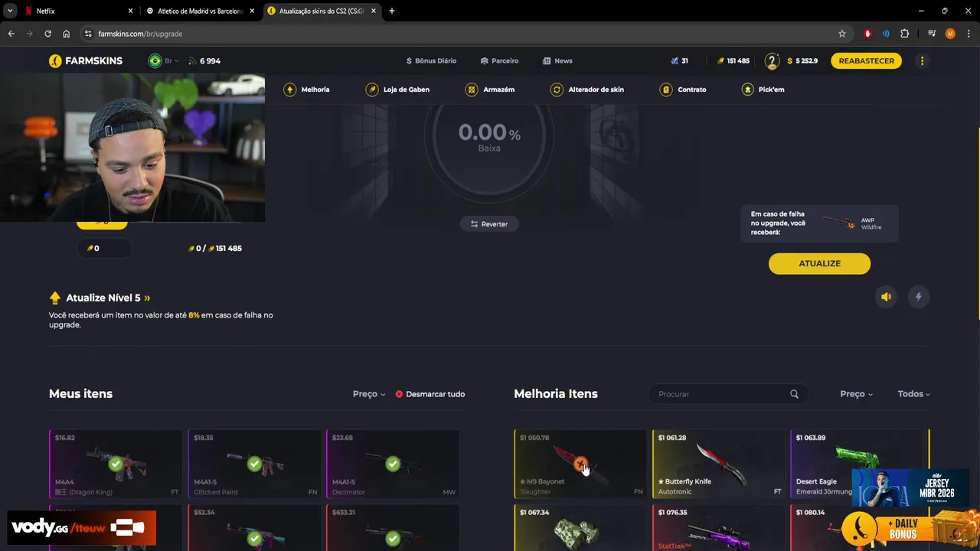Click the 0 coins selected value box
Image resolution: width=980 pixels, height=551 pixels.
click(x=104, y=248)
